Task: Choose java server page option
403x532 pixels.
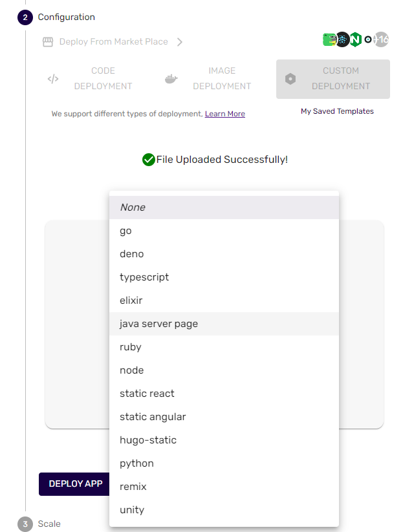Action: point(224,324)
